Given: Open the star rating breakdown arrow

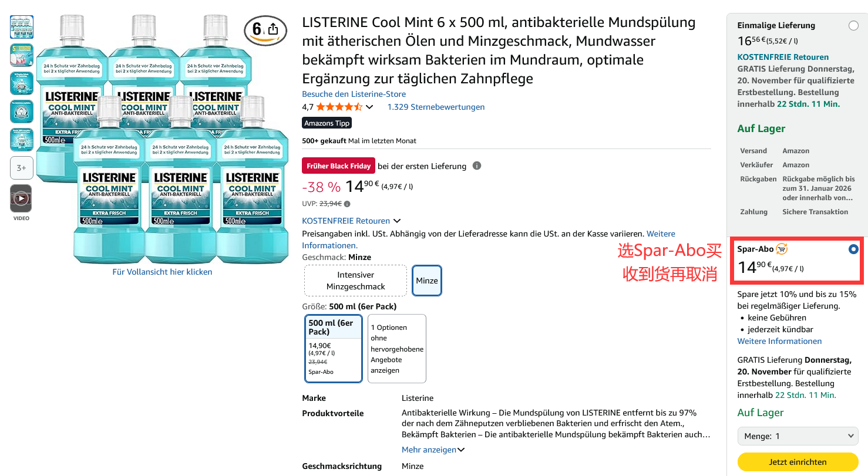Looking at the screenshot, I should pos(369,107).
